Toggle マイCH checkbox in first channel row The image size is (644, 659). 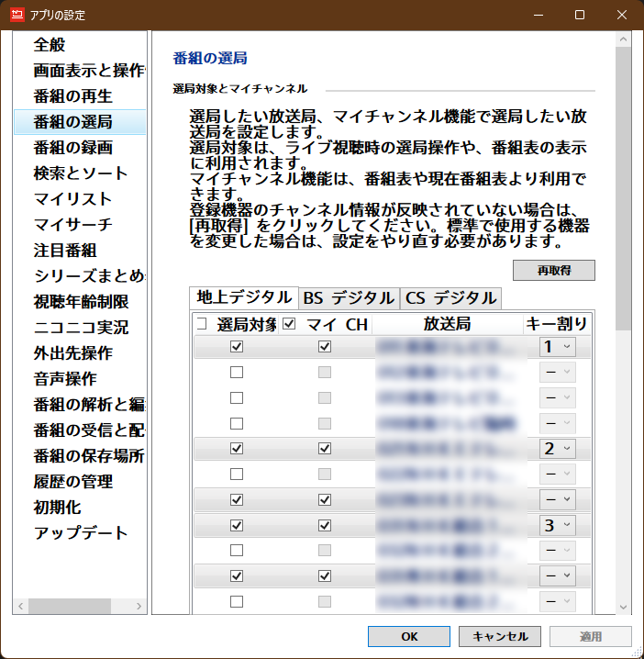[x=324, y=347]
